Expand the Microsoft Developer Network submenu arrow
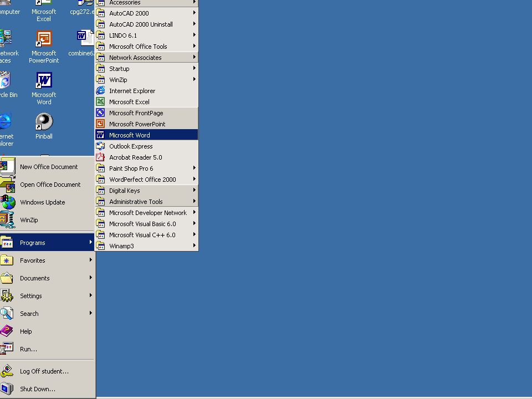The width and height of the screenshot is (532, 399). coord(195,212)
